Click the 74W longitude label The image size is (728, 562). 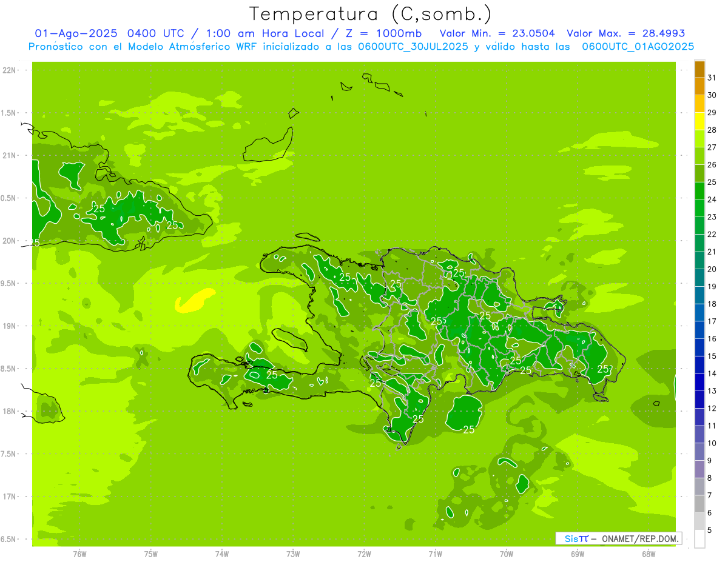click(222, 554)
